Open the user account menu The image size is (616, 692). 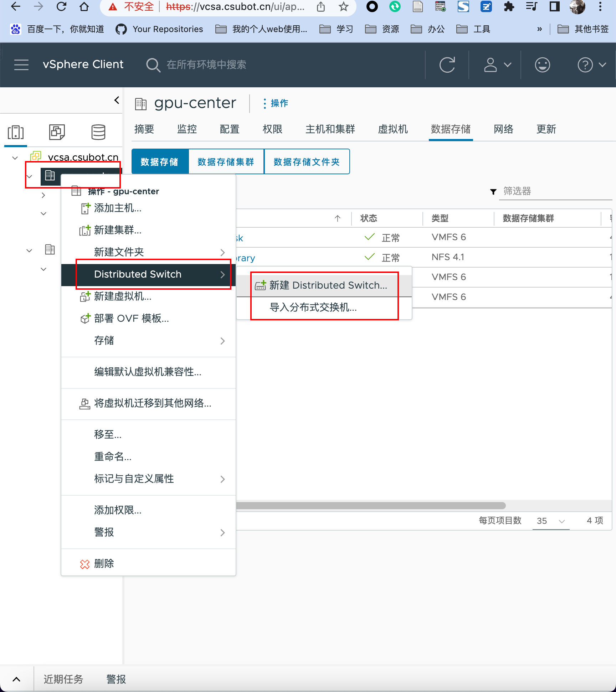497,65
